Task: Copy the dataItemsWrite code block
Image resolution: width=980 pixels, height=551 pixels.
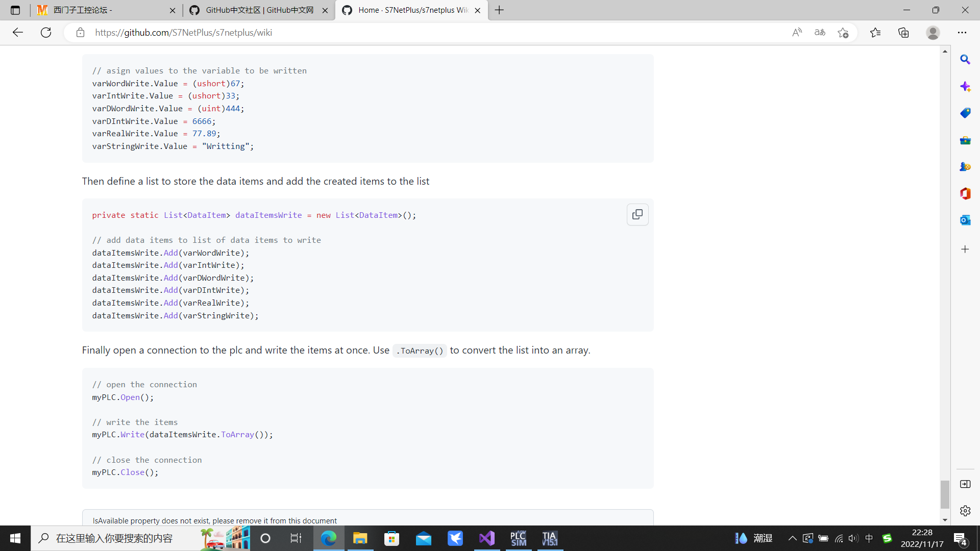Action: 638,215
